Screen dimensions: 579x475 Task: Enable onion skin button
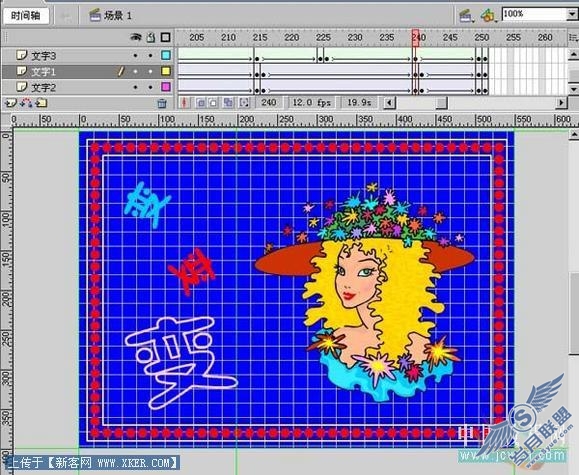pyautogui.click(x=201, y=103)
